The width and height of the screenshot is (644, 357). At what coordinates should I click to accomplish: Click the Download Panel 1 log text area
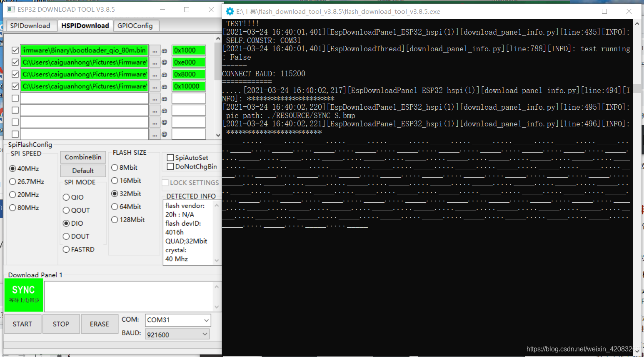(129, 297)
